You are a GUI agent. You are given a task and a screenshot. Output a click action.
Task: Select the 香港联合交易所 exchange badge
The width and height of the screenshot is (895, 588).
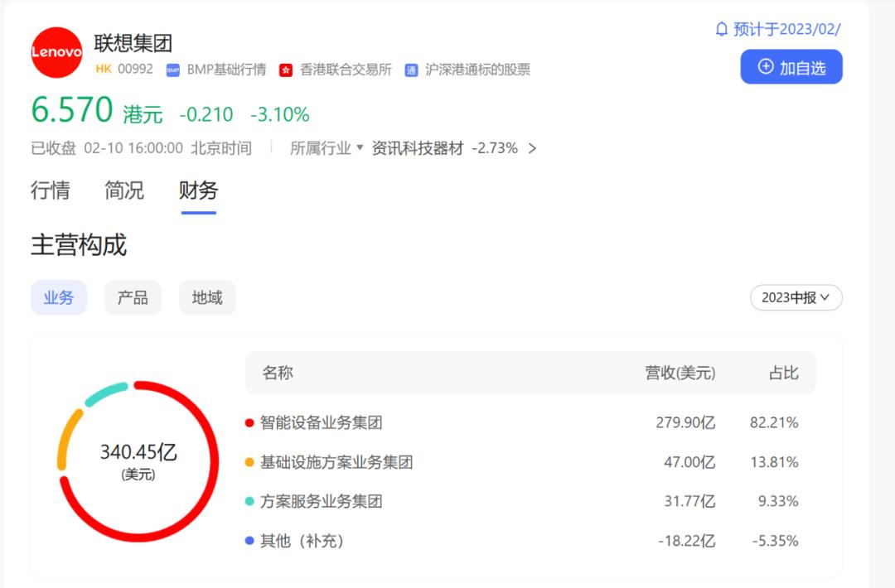(286, 70)
